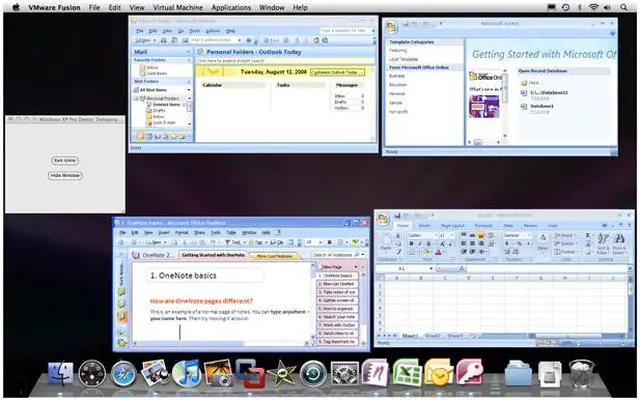Open the Trash in the Dock
The image size is (640, 401).
(580, 373)
